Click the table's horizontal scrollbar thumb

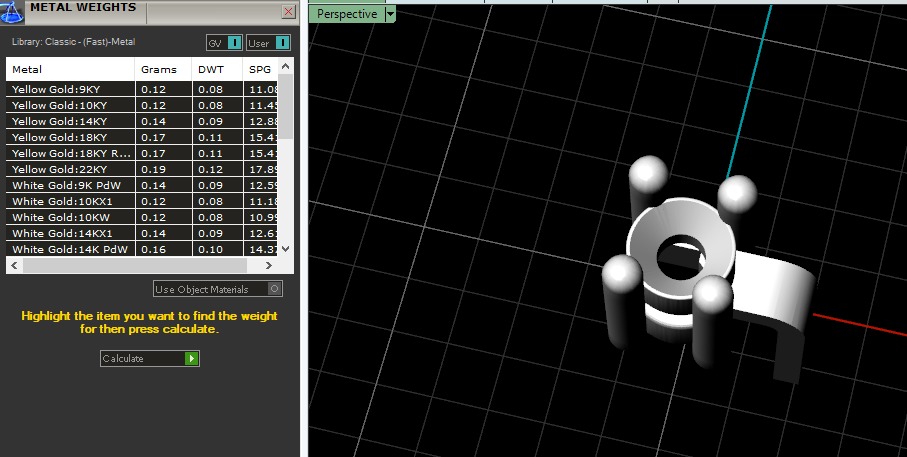(x=135, y=266)
